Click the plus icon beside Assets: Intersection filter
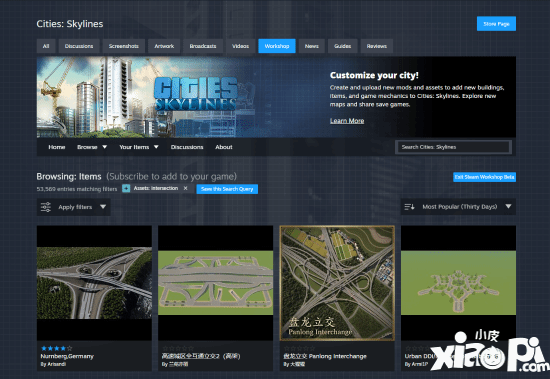 click(126, 188)
